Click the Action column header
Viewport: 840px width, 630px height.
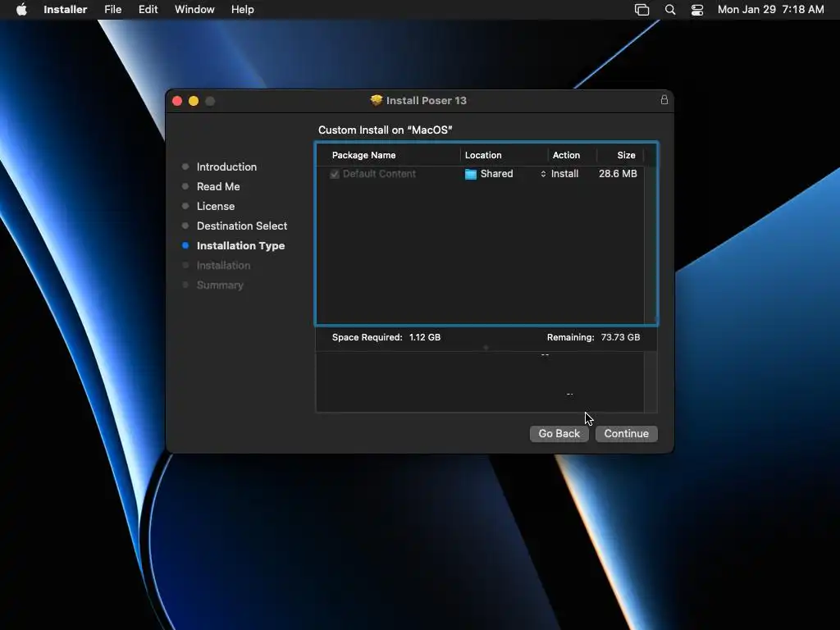pyautogui.click(x=566, y=155)
